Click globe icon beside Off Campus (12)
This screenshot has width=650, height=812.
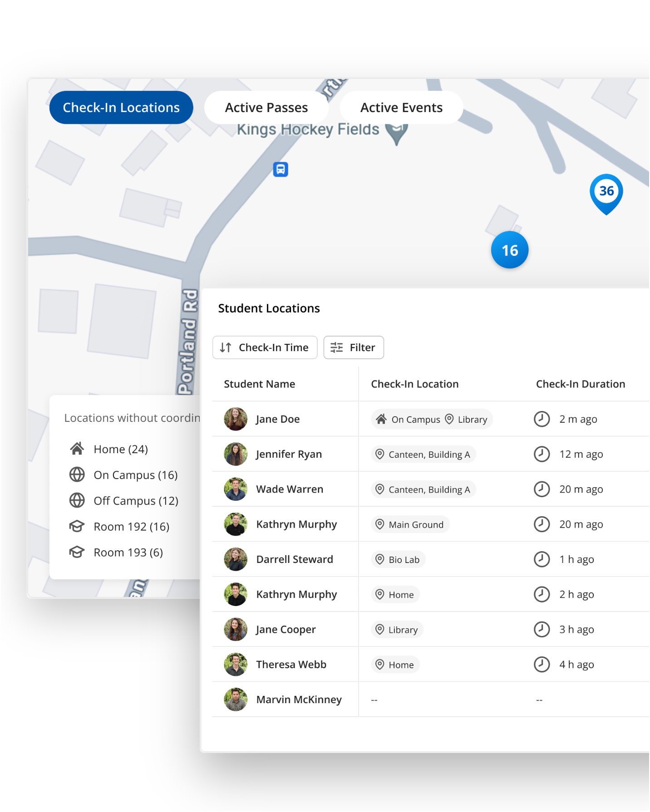point(77,500)
